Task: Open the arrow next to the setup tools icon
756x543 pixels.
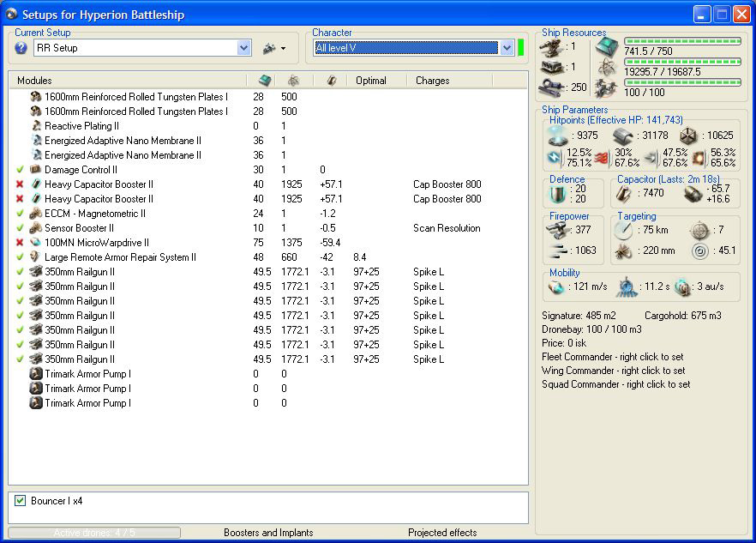Action: 283,49
